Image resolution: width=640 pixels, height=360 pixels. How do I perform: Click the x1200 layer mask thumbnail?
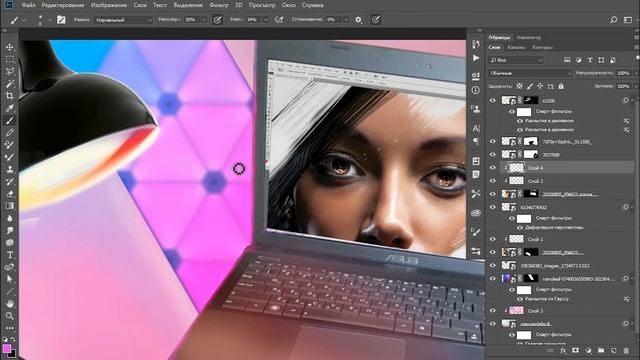(x=531, y=100)
